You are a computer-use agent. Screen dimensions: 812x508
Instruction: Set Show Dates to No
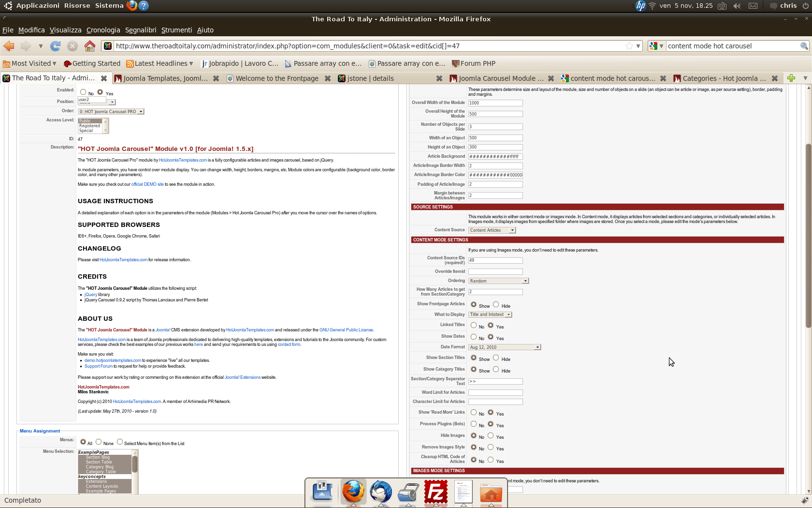[474, 337]
